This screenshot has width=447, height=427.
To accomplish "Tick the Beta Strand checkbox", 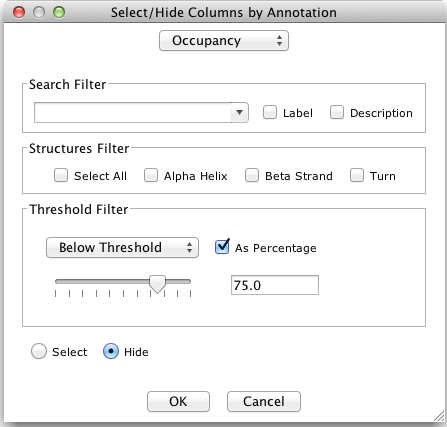I will (x=252, y=175).
